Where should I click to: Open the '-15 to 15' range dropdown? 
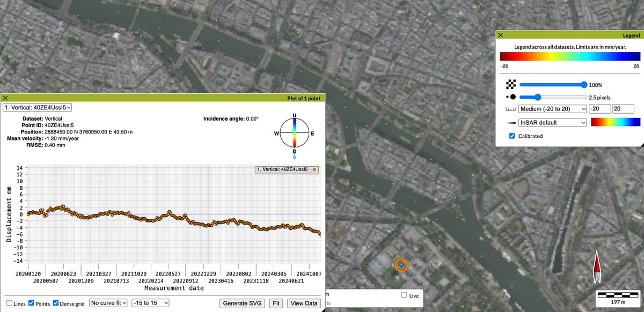click(150, 303)
